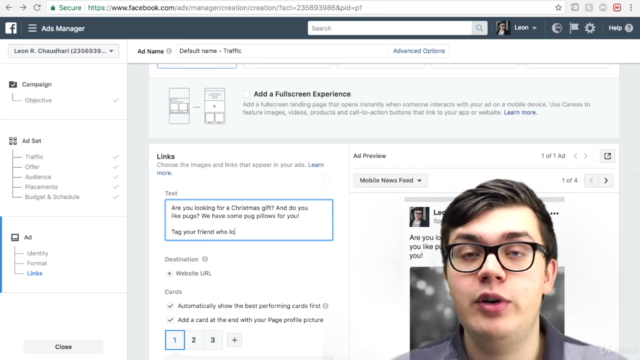Go to Format section in sidebar
Screen dimensions: 640x360
(37, 263)
